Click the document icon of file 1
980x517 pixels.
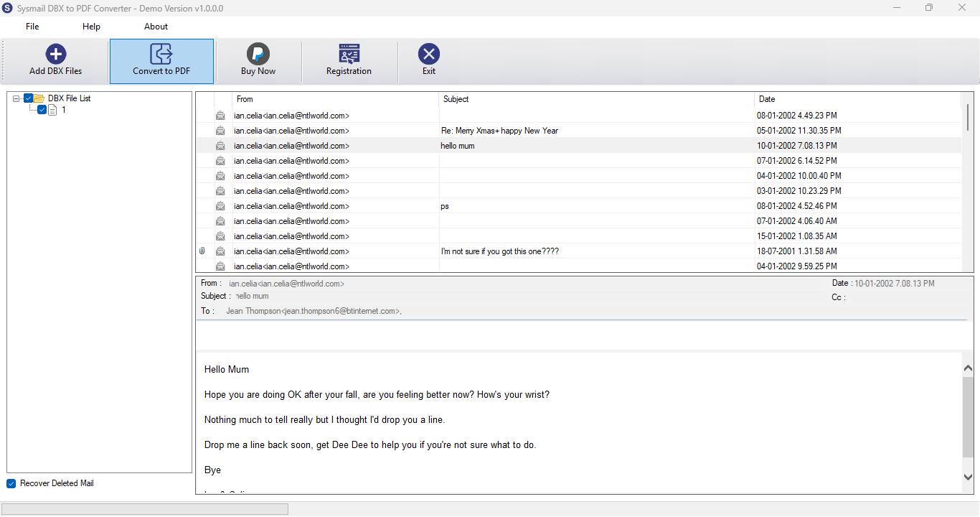[52, 110]
